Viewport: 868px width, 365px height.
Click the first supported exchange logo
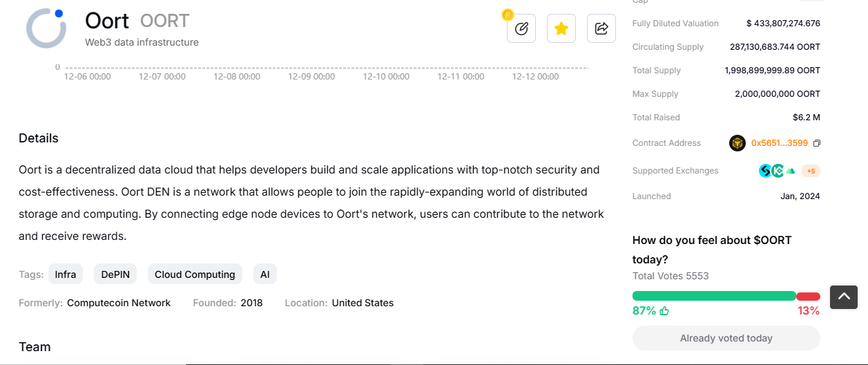765,171
